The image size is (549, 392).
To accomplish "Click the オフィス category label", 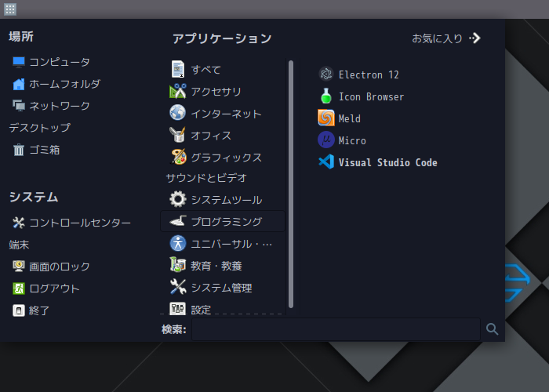I will click(211, 136).
